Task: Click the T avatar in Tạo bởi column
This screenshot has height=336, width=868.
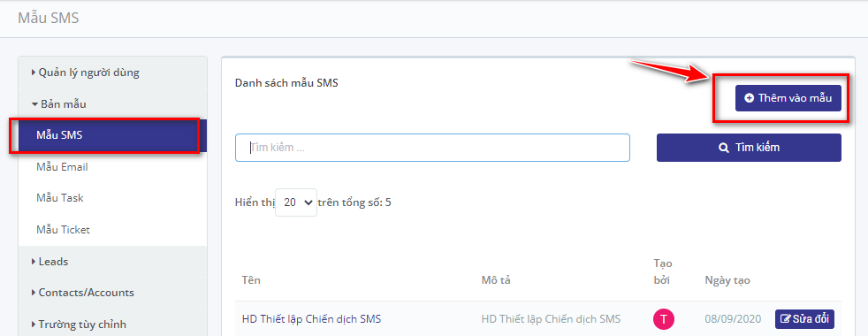Action: 664,319
